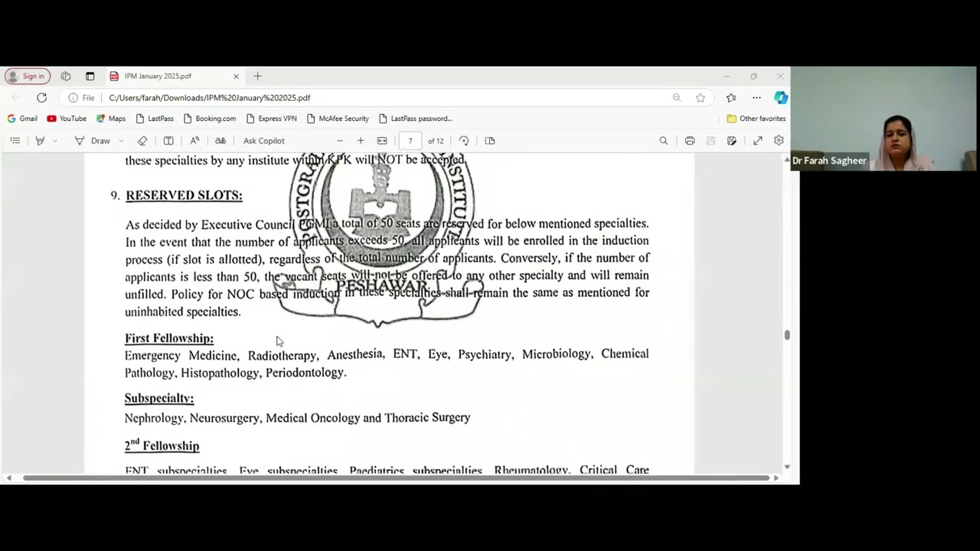This screenshot has height=551, width=980.
Task: Select the Add text tool
Action: click(x=168, y=141)
